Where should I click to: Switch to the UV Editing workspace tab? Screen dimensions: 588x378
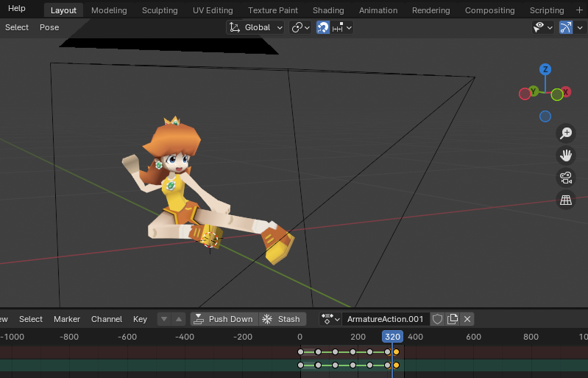coord(213,10)
